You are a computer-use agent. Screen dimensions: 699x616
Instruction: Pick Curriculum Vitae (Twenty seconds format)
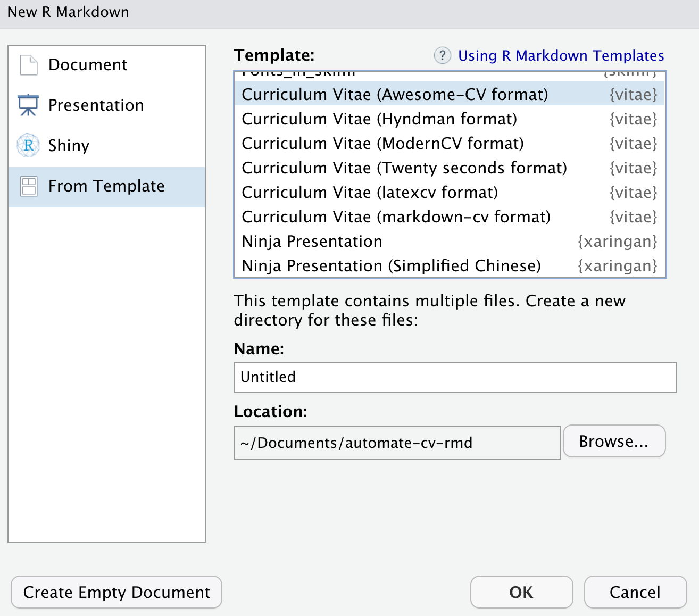coord(404,168)
